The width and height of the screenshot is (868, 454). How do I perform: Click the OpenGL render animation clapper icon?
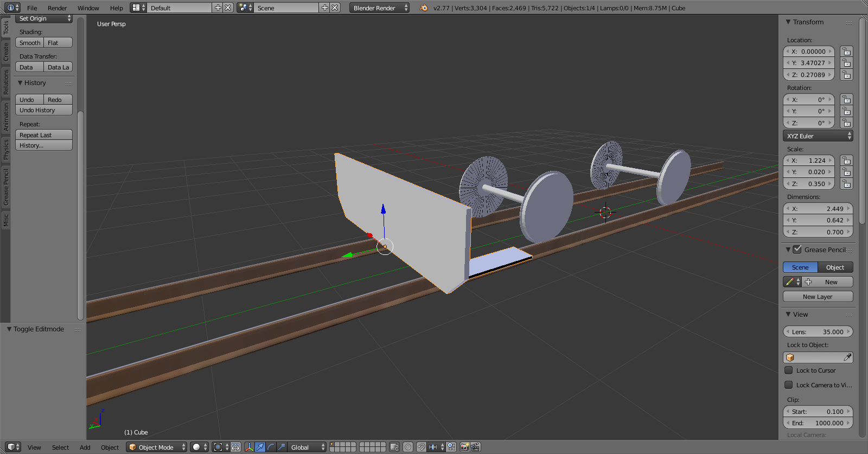[x=475, y=447]
